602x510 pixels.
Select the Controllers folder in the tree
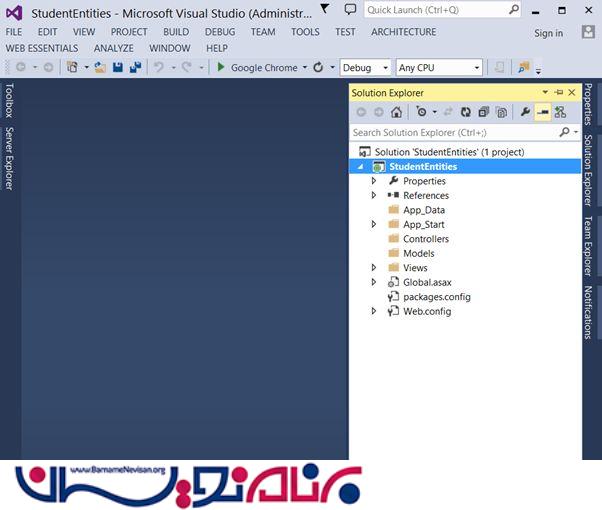pyautogui.click(x=425, y=239)
